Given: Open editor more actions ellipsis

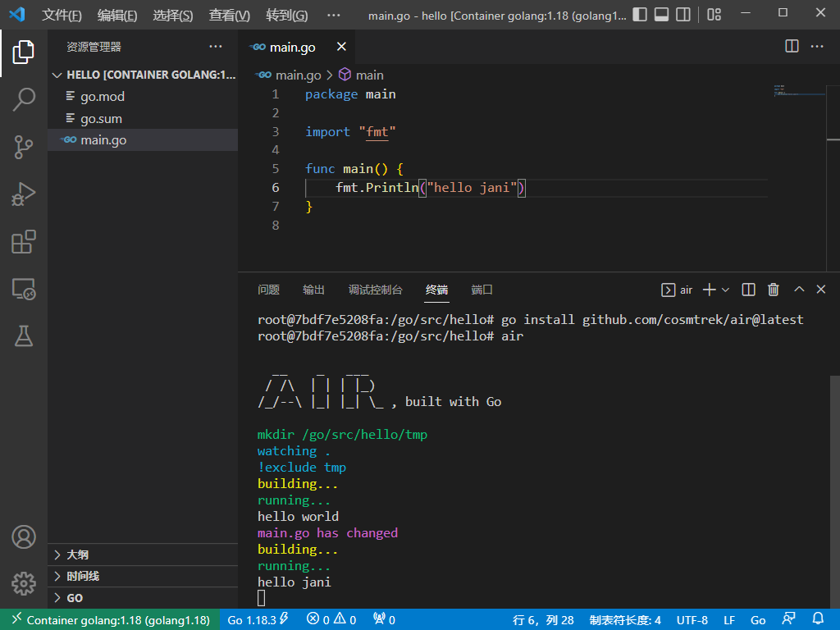Looking at the screenshot, I should [x=817, y=47].
